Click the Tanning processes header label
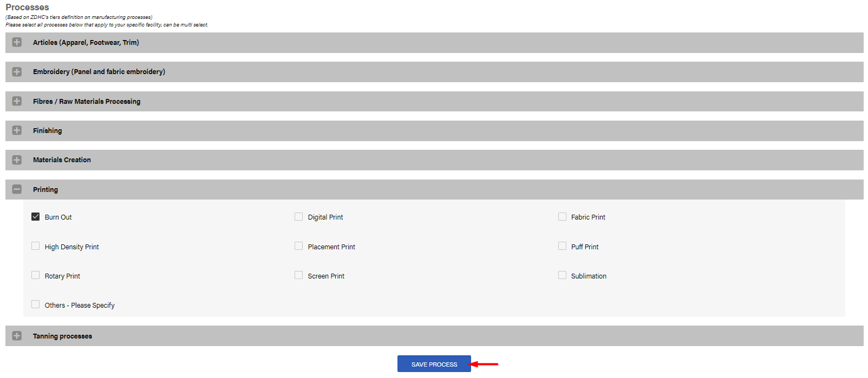This screenshot has width=868, height=378. [62, 336]
